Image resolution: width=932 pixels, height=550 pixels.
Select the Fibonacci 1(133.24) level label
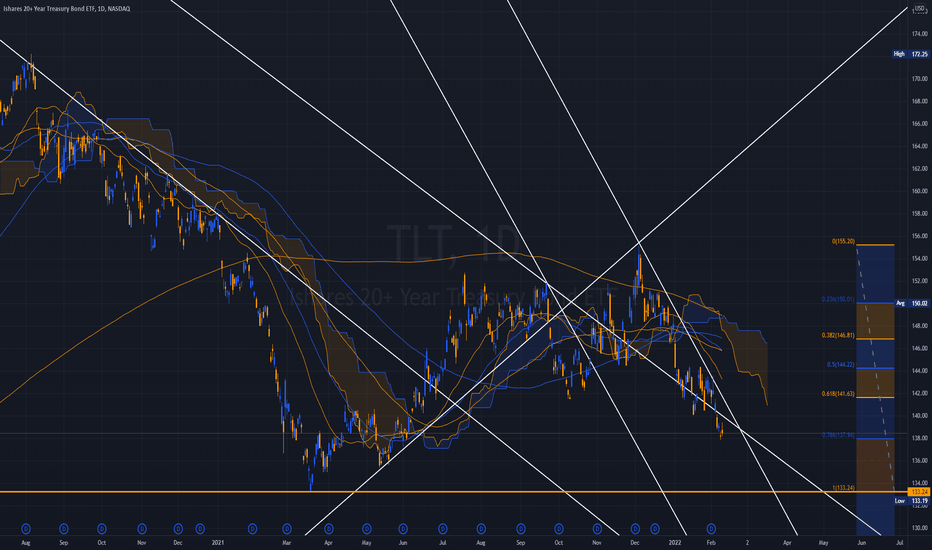(x=843, y=488)
